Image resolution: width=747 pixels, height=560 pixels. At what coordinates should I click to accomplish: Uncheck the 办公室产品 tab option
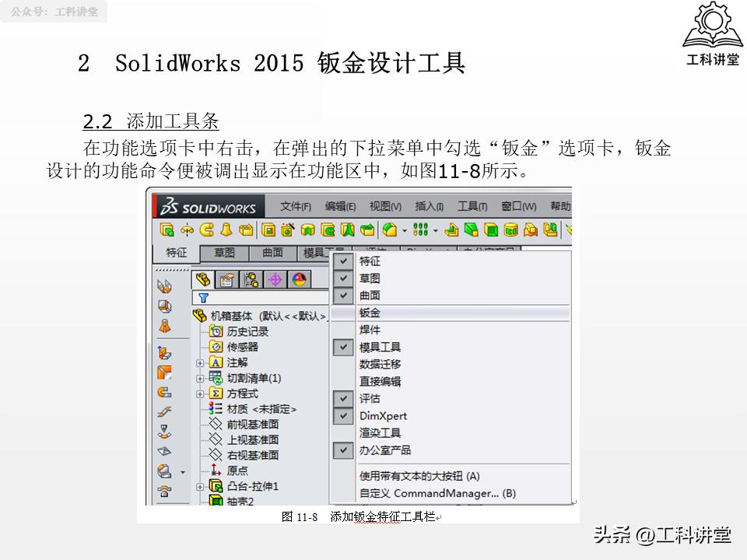[343, 450]
